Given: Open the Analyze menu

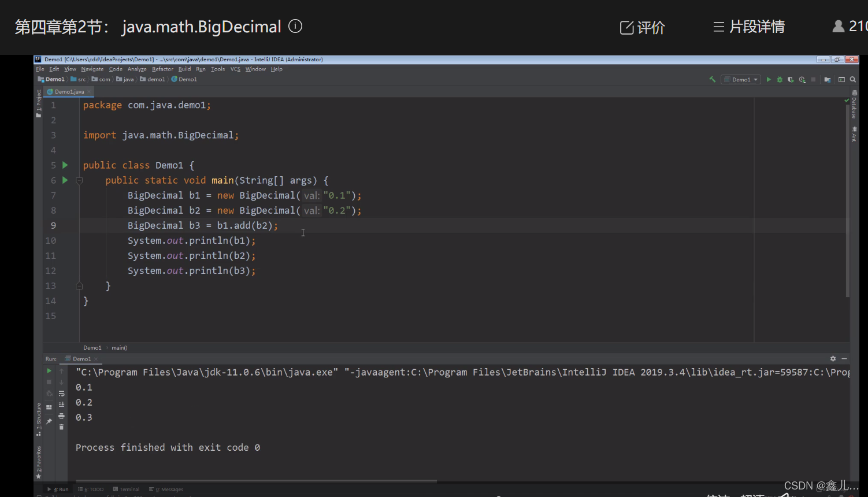Looking at the screenshot, I should click(137, 69).
